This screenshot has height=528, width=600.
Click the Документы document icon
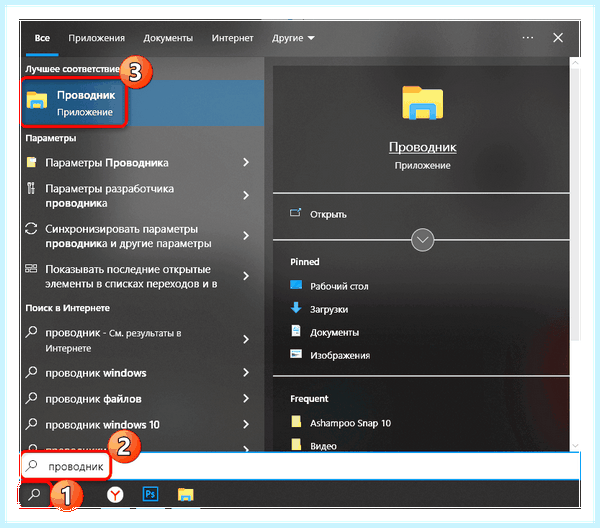(x=296, y=331)
